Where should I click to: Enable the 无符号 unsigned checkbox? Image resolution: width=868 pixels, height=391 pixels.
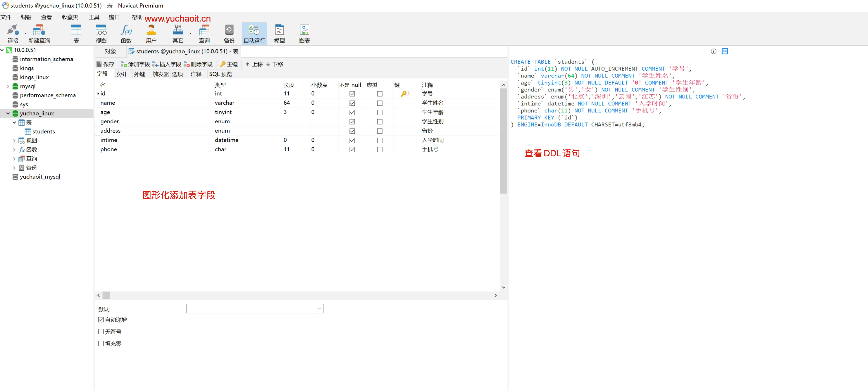coord(101,331)
